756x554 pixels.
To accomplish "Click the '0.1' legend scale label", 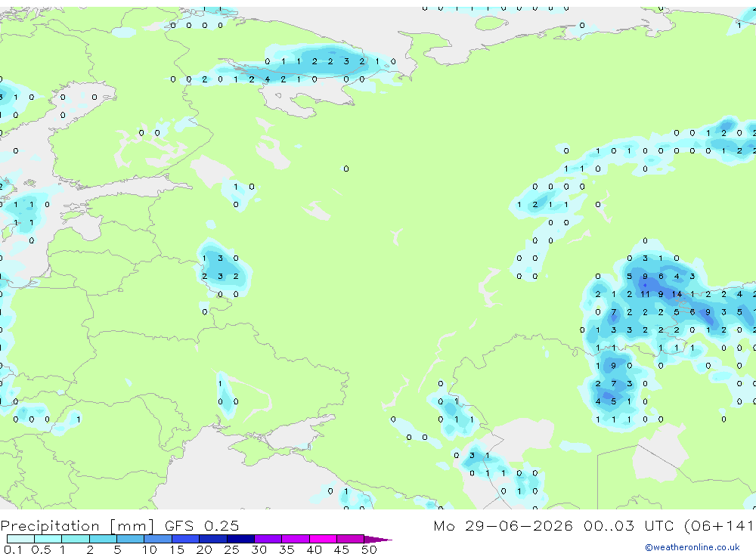I will 13,549.
